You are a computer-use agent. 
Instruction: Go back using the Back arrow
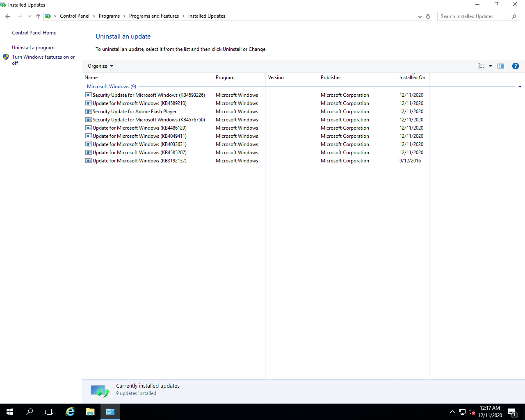coord(8,16)
